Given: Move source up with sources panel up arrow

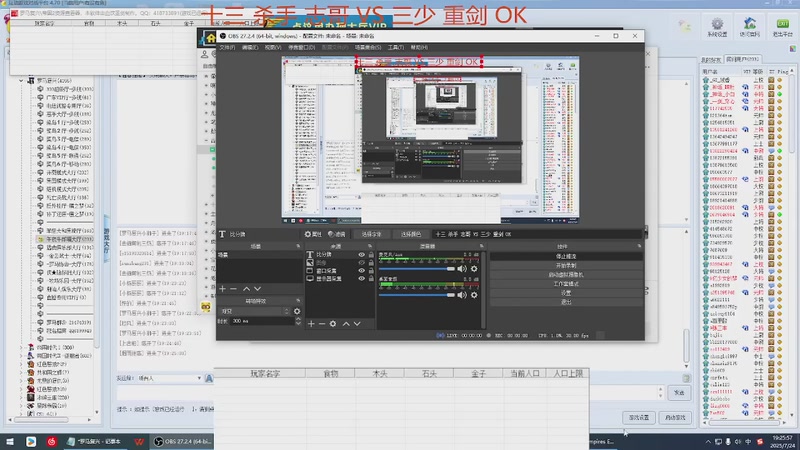Looking at the screenshot, I should pos(346,323).
